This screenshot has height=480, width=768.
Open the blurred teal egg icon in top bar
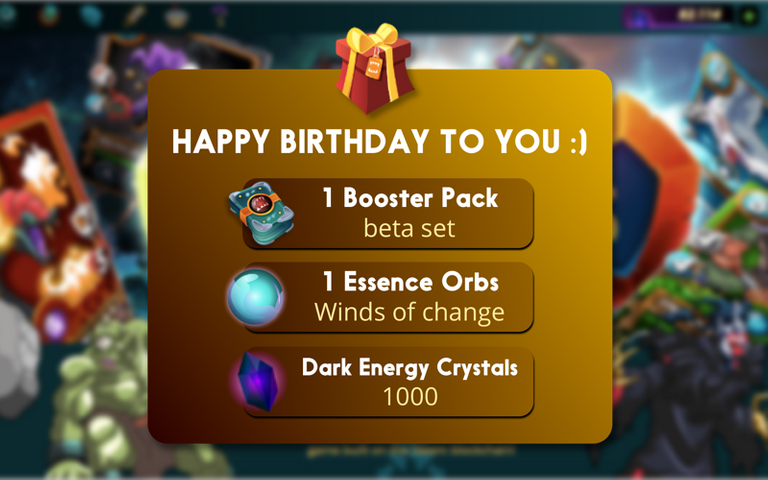click(x=91, y=16)
